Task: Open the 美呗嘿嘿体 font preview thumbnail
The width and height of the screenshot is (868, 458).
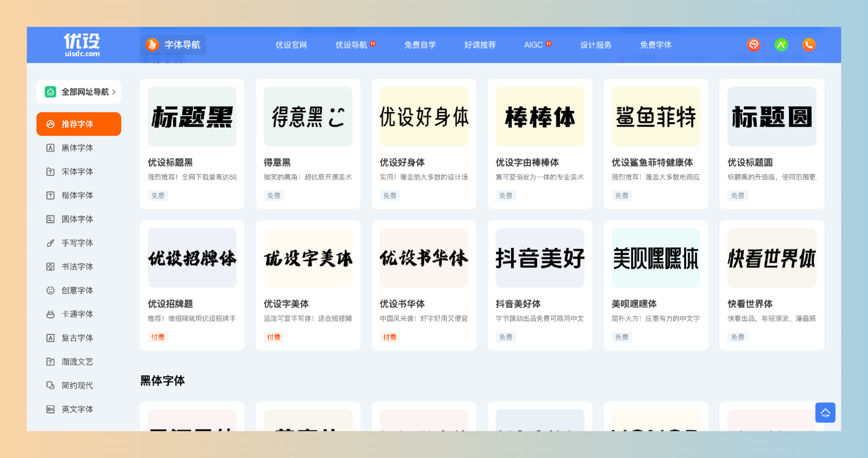Action: click(x=656, y=258)
